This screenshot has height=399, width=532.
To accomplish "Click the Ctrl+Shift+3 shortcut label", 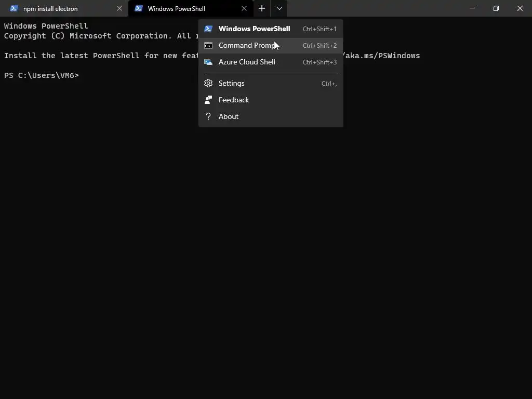I will click(320, 62).
